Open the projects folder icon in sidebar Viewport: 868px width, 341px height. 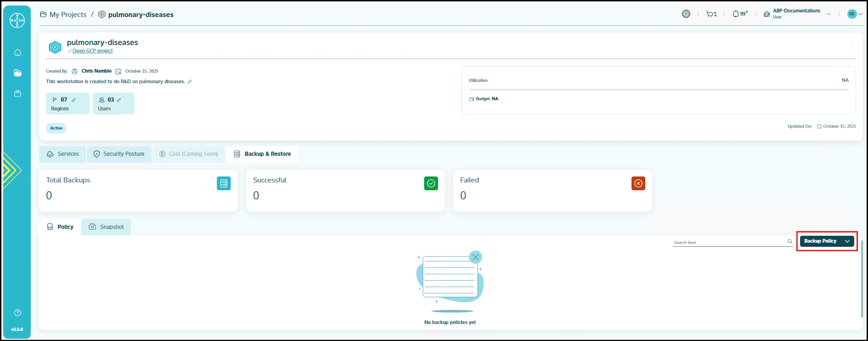[x=17, y=73]
